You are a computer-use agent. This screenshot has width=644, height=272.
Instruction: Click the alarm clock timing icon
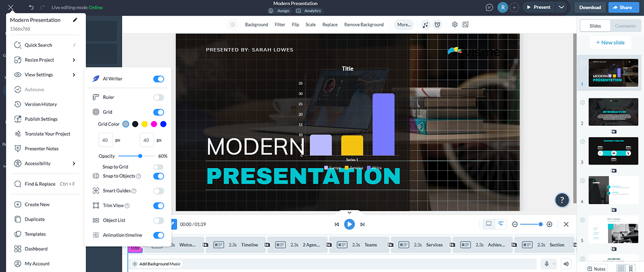[x=437, y=25]
